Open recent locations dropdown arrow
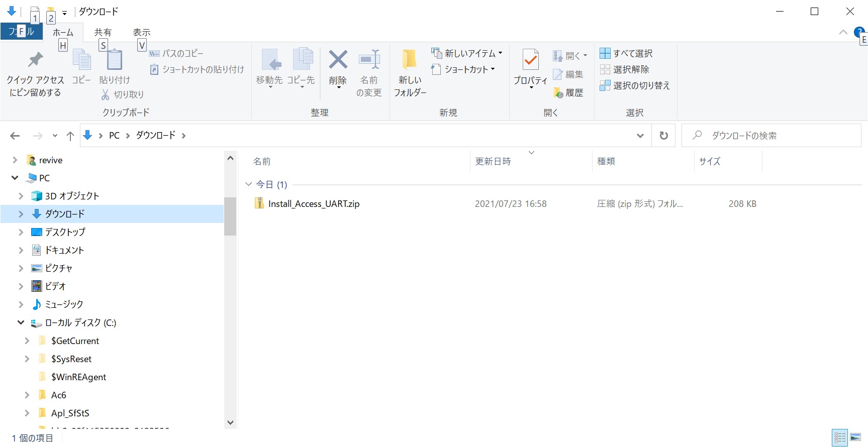The height and width of the screenshot is (447, 868). 55,136
